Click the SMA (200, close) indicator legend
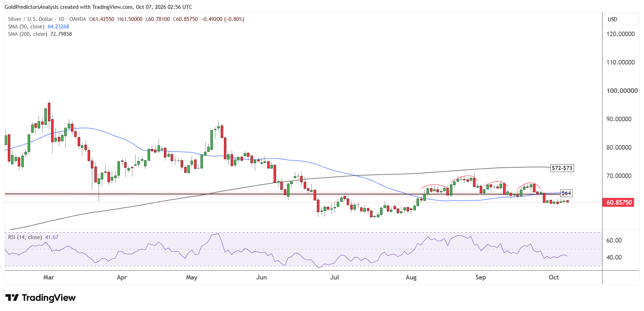Image resolution: width=644 pixels, height=311 pixels. click(28, 34)
